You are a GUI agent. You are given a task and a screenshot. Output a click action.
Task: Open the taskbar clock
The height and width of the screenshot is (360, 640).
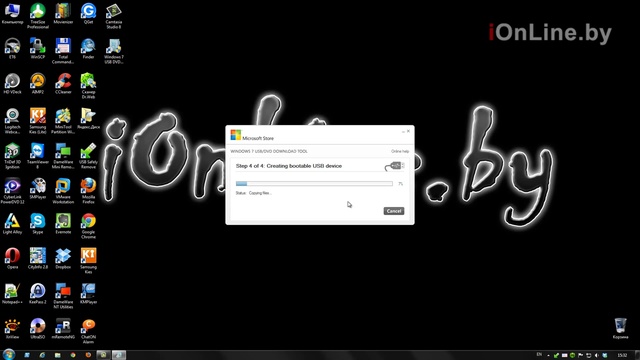pos(622,356)
